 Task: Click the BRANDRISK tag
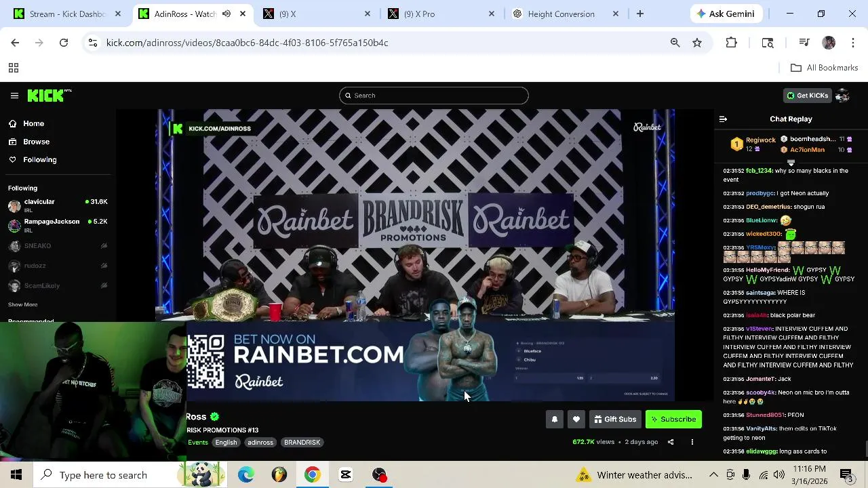pos(302,443)
